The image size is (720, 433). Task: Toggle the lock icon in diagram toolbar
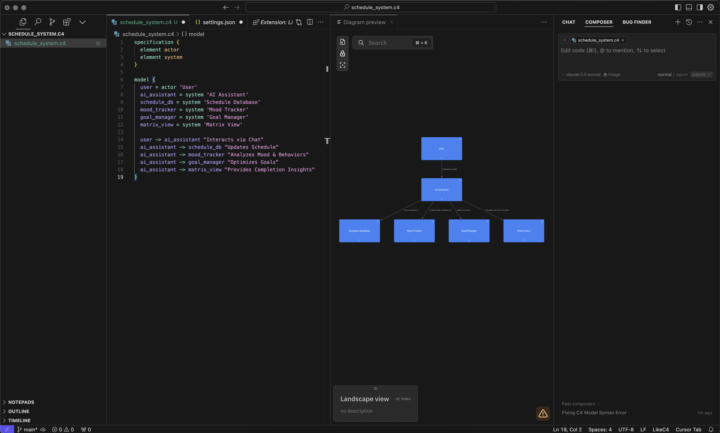[x=343, y=53]
